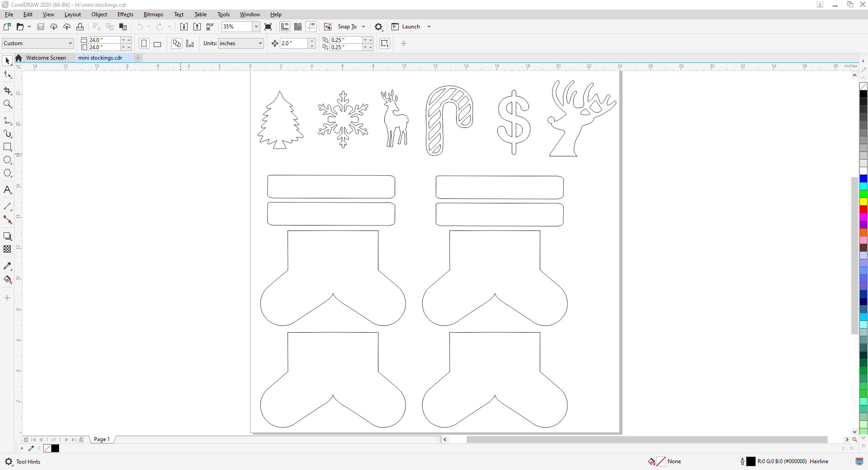Click the Full-screen preview icon

[268, 27]
